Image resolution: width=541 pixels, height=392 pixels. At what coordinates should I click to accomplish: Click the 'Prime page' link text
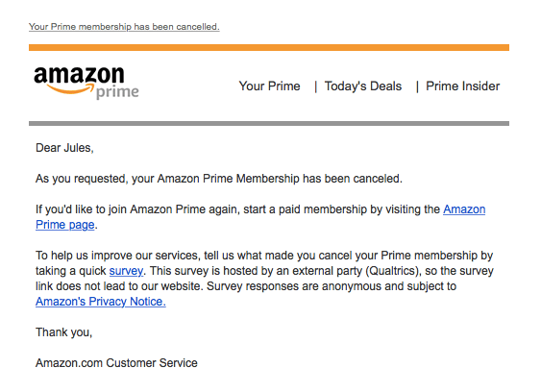coord(65,225)
